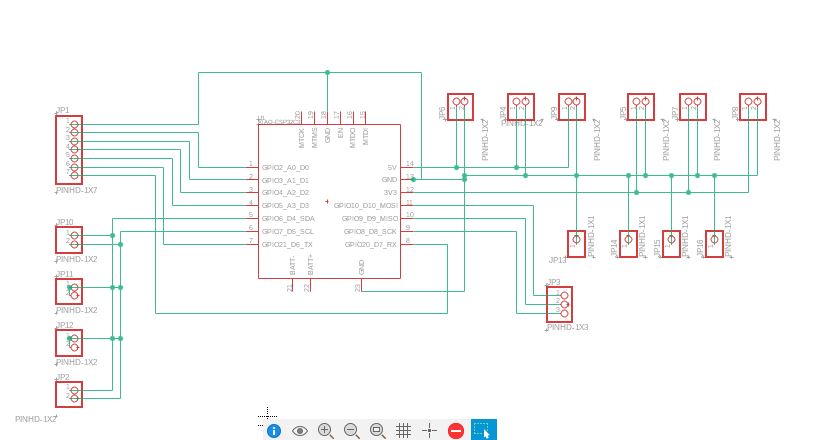
Task: Click the GPIO20_D7_RX pin label
Action: tap(371, 245)
